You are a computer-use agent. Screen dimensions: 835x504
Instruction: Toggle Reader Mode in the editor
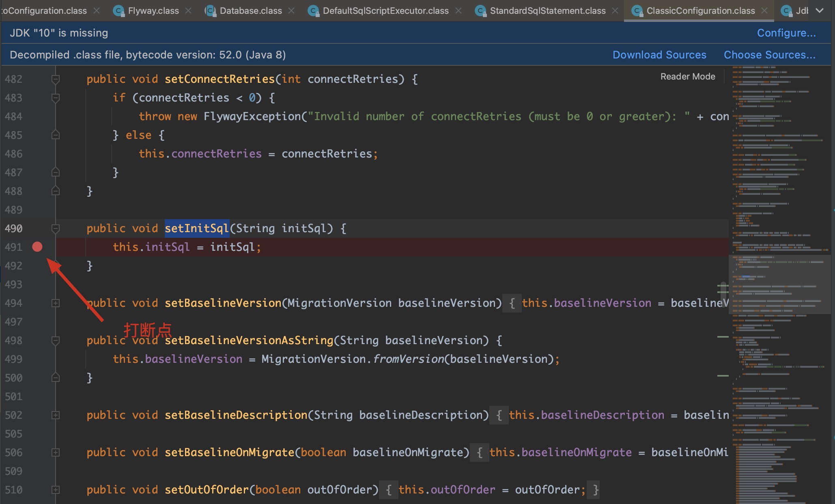pyautogui.click(x=687, y=76)
